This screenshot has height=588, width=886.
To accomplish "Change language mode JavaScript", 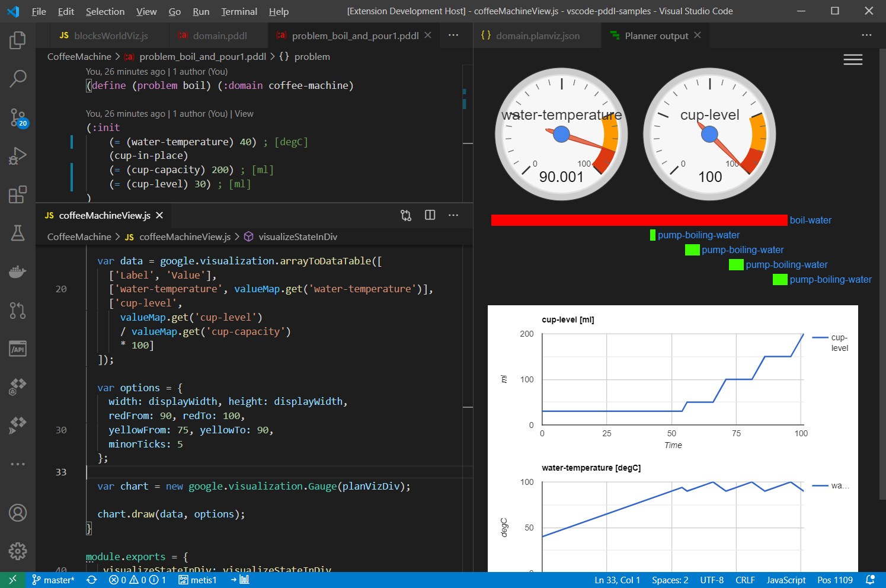I will (x=786, y=580).
